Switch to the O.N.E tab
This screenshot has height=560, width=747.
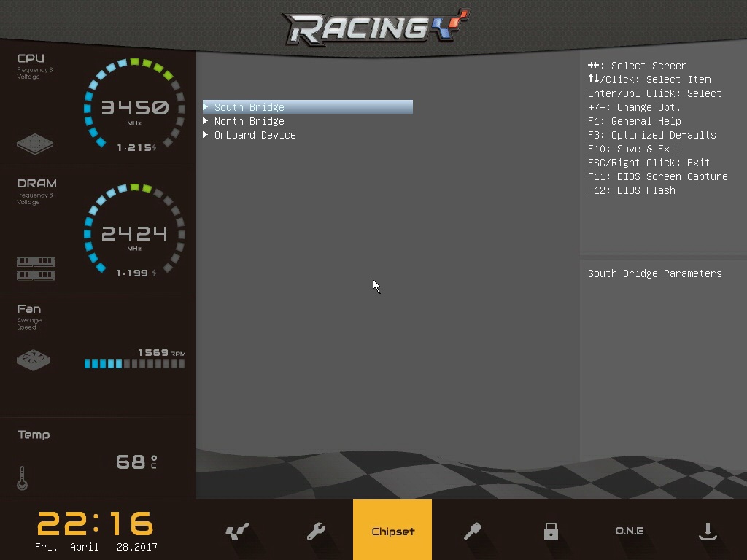click(630, 531)
